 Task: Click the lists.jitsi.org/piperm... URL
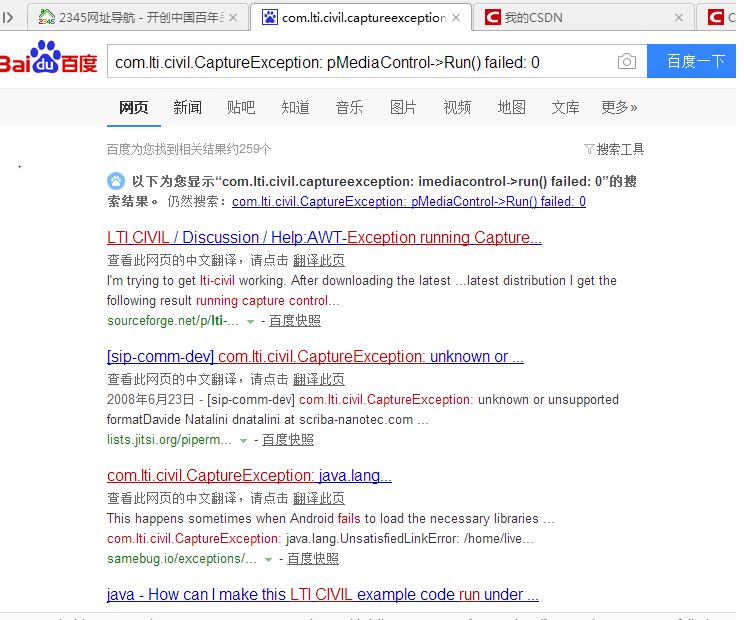point(169,440)
